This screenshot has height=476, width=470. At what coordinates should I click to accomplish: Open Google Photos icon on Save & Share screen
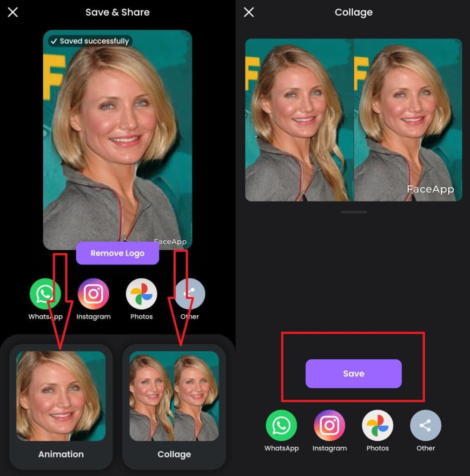coord(141,294)
